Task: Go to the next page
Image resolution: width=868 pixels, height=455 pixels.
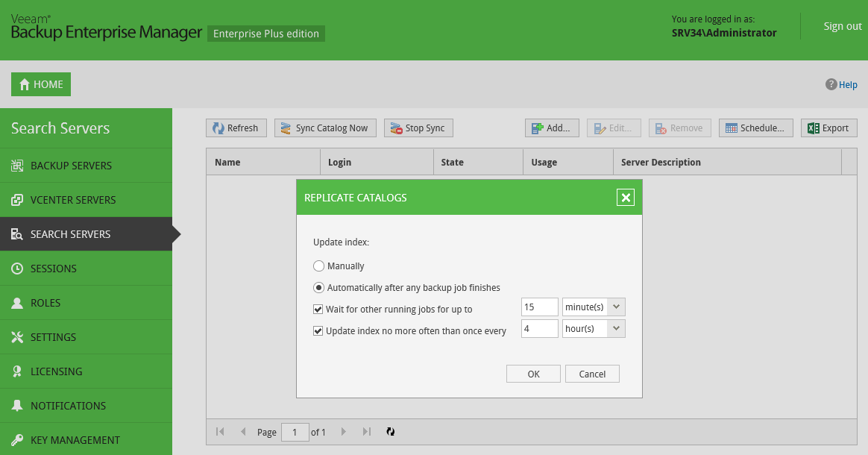Action: click(344, 432)
